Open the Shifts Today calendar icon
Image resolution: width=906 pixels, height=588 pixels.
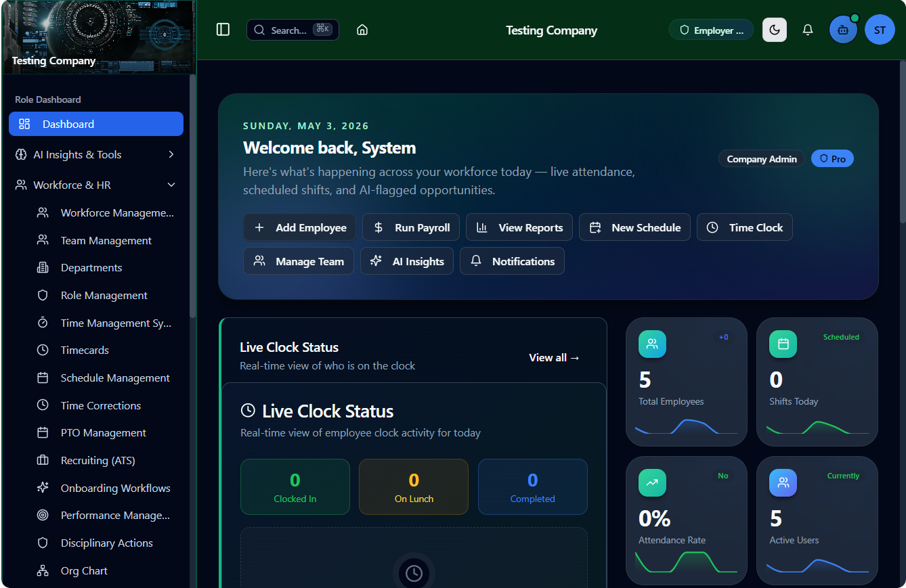pyautogui.click(x=783, y=344)
